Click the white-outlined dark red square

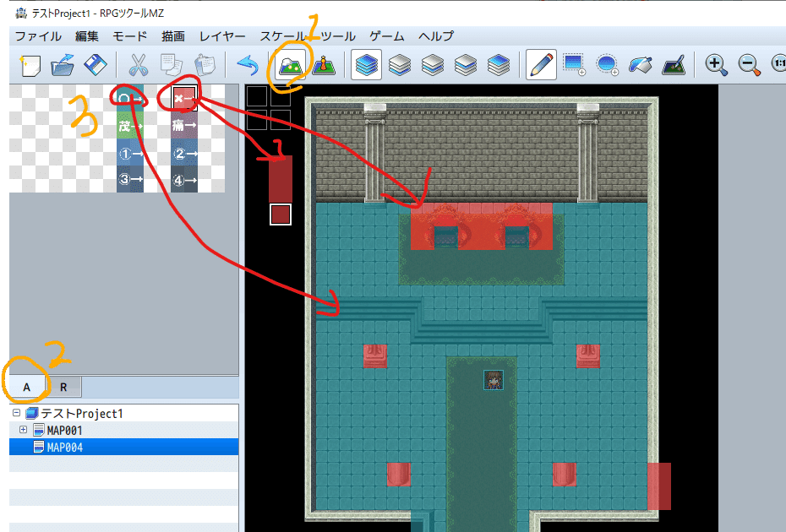click(x=281, y=214)
